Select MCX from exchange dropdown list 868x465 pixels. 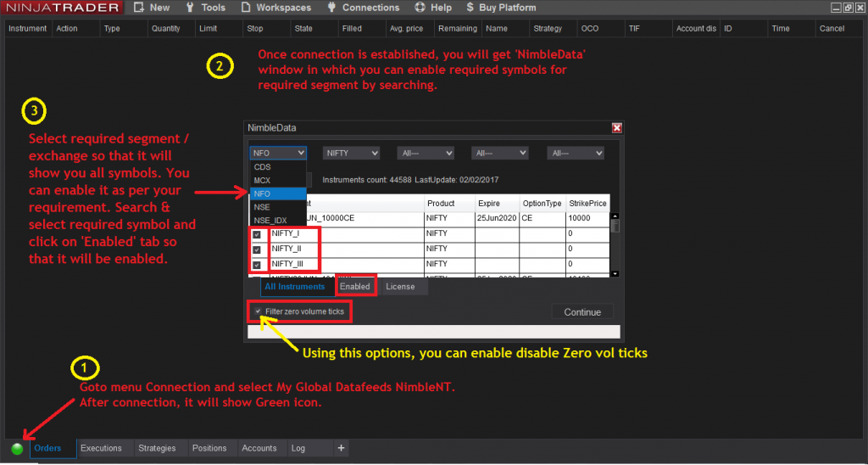[263, 181]
